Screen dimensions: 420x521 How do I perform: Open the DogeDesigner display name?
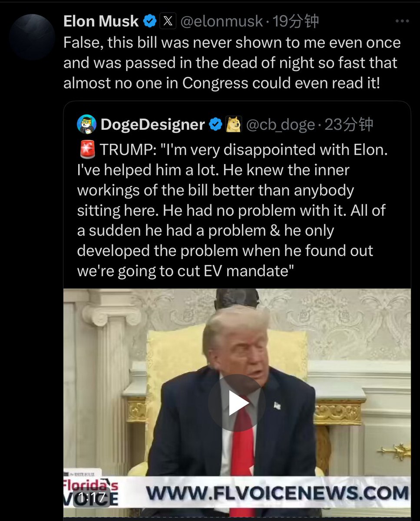[153, 125]
